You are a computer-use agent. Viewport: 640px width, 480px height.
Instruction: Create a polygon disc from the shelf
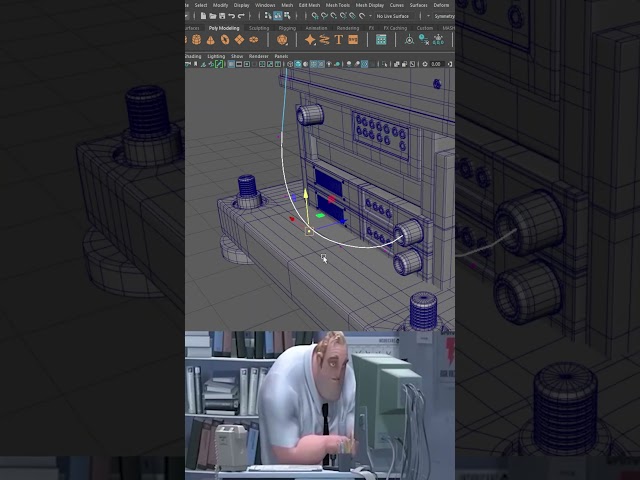click(253, 40)
